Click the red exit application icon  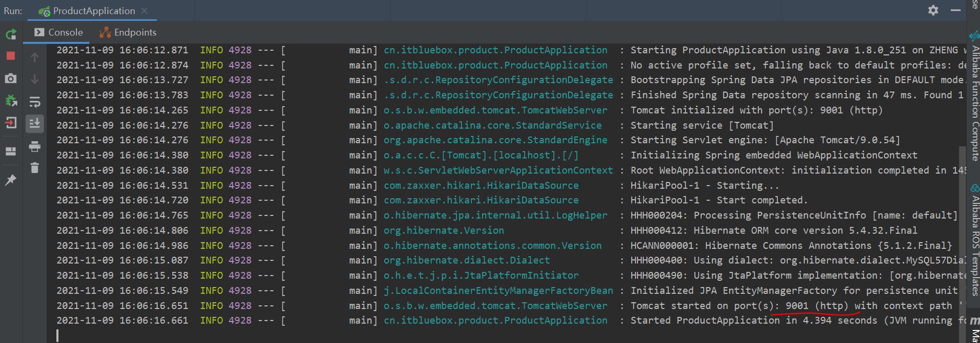tap(10, 123)
